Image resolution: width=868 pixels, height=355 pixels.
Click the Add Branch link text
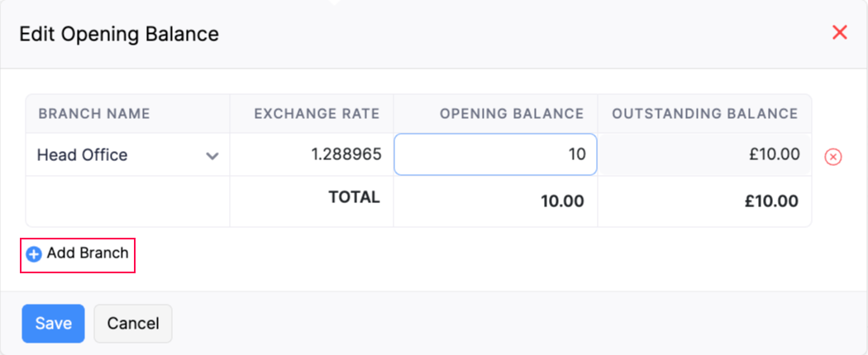coord(88,253)
